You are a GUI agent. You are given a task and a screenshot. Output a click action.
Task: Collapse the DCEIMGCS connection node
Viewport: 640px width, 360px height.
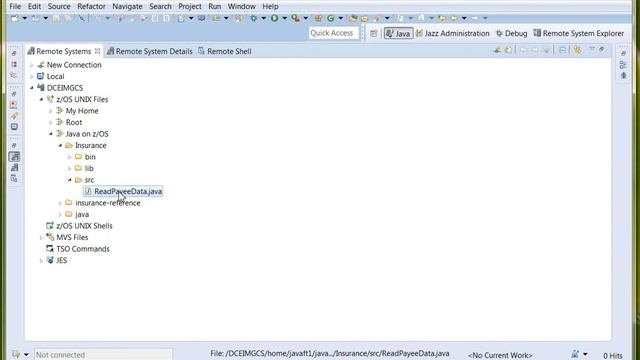coord(32,88)
